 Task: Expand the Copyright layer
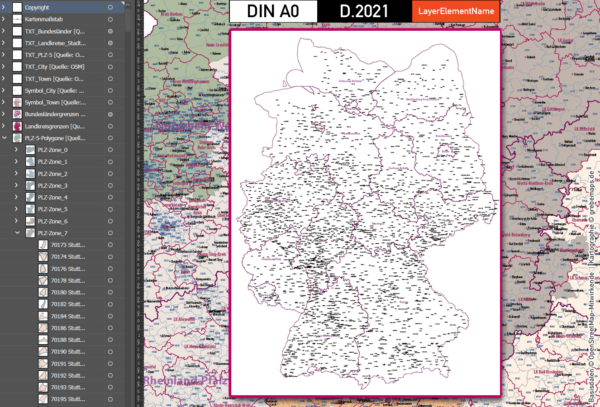3,7
